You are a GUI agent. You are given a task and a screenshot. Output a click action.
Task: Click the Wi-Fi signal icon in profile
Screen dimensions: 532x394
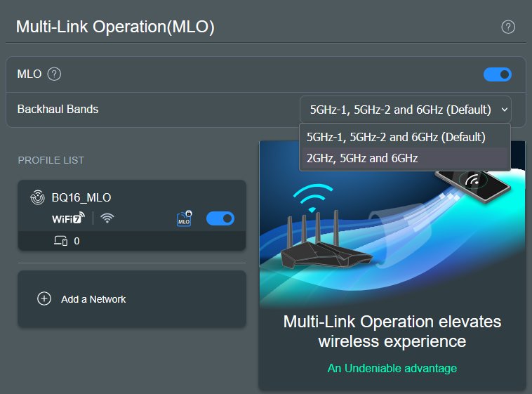[107, 218]
